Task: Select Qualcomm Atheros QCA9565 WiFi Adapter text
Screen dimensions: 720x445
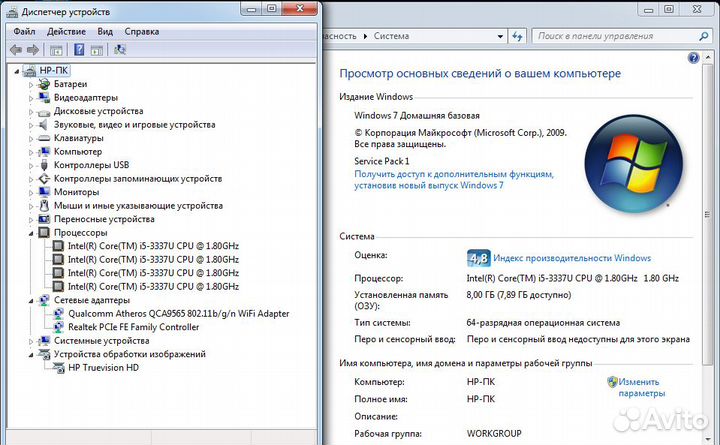Action: (x=179, y=314)
